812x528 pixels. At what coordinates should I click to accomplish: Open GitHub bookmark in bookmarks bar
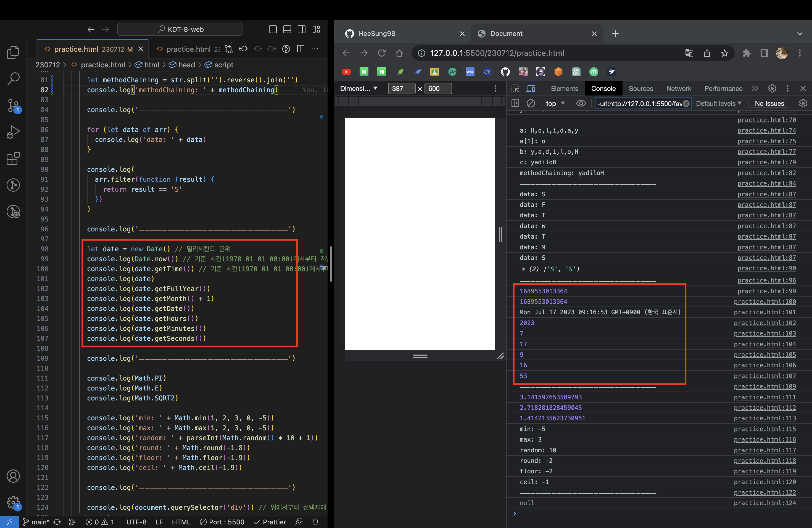(x=505, y=72)
